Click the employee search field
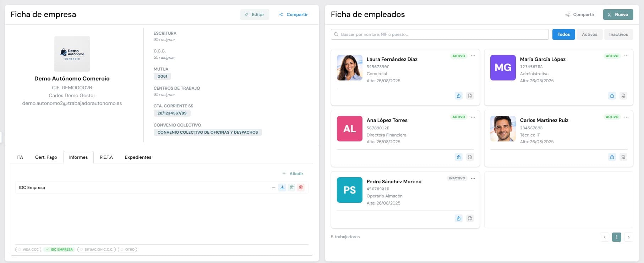 click(x=440, y=34)
